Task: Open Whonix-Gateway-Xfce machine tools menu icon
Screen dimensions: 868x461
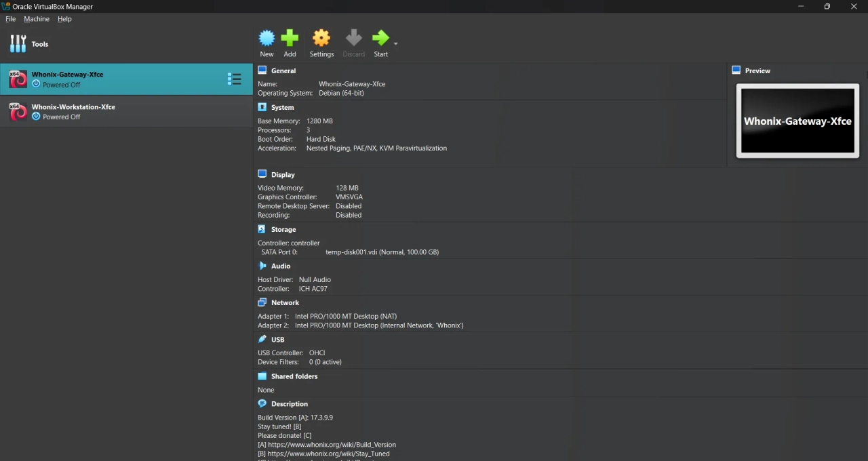Action: click(x=234, y=79)
